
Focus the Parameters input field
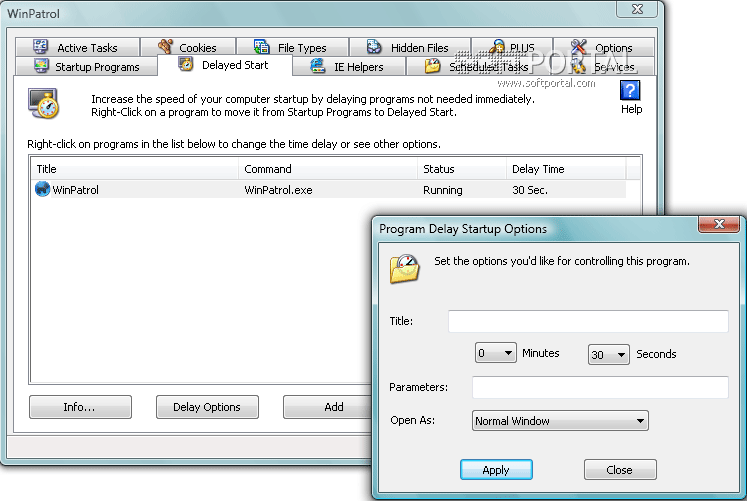pos(600,387)
